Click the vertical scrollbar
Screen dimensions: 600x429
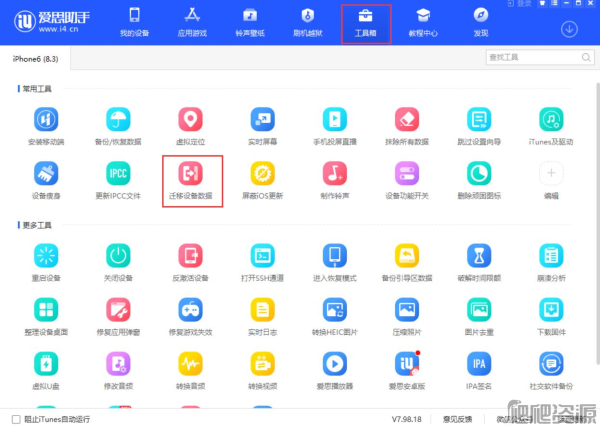598,223
